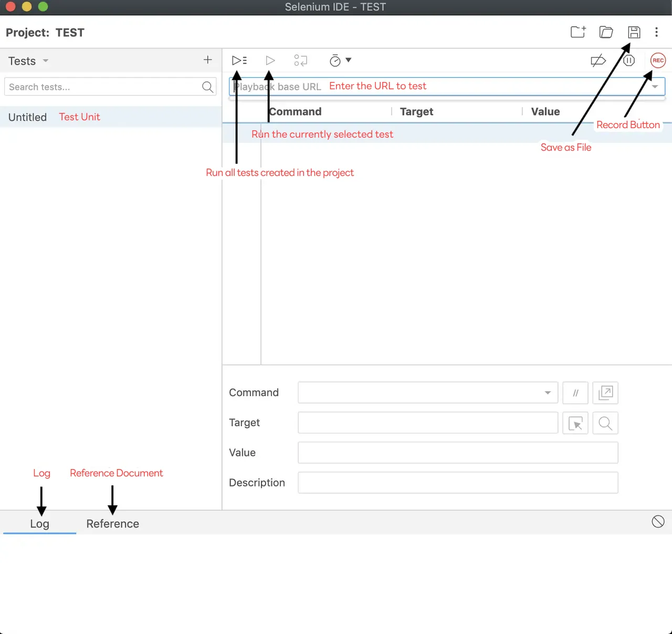The width and height of the screenshot is (672, 634).
Task: Add a new test with the plus icon
Action: [x=208, y=60]
